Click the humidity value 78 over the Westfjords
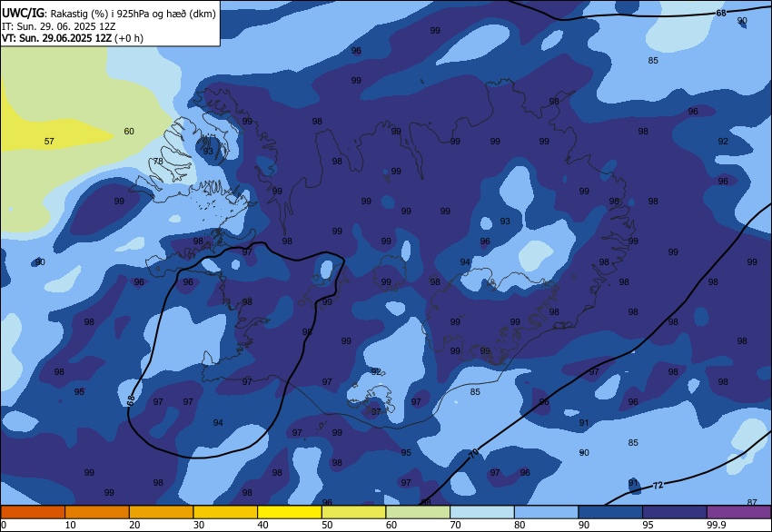This screenshot has height=532, width=772. click(x=158, y=162)
